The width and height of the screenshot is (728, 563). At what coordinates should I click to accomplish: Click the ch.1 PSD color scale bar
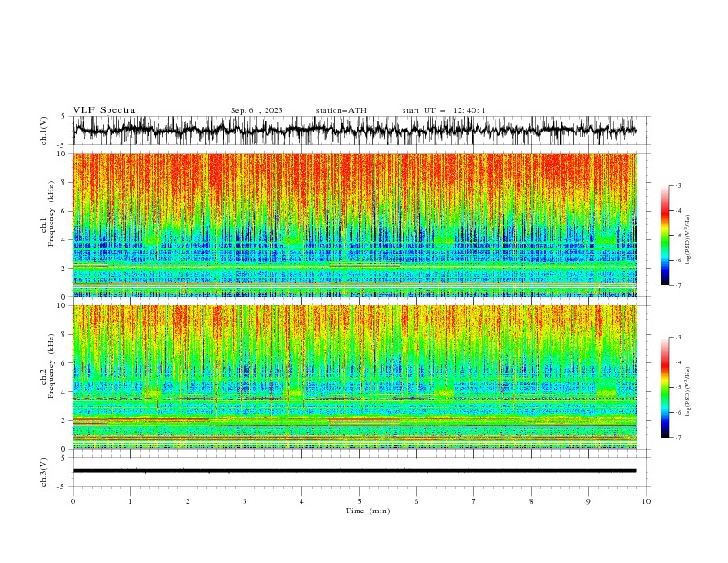[x=665, y=236]
